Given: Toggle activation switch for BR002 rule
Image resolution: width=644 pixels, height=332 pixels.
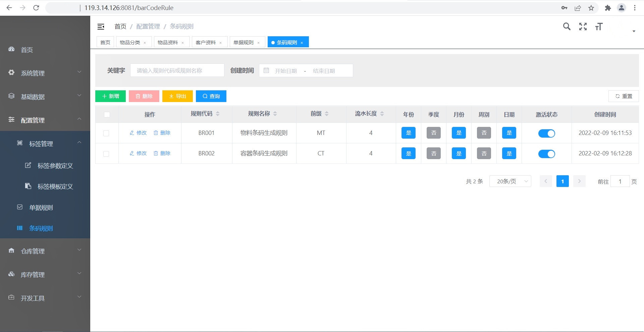Looking at the screenshot, I should coord(546,154).
